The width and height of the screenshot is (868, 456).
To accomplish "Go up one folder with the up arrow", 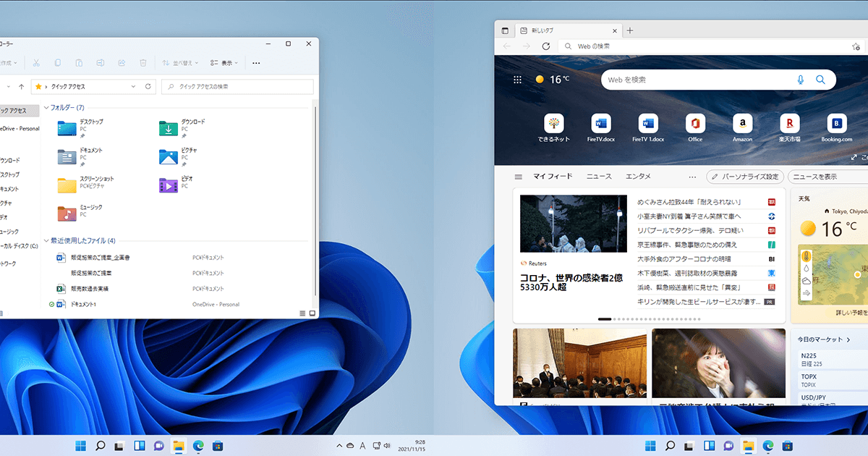I will pos(22,86).
